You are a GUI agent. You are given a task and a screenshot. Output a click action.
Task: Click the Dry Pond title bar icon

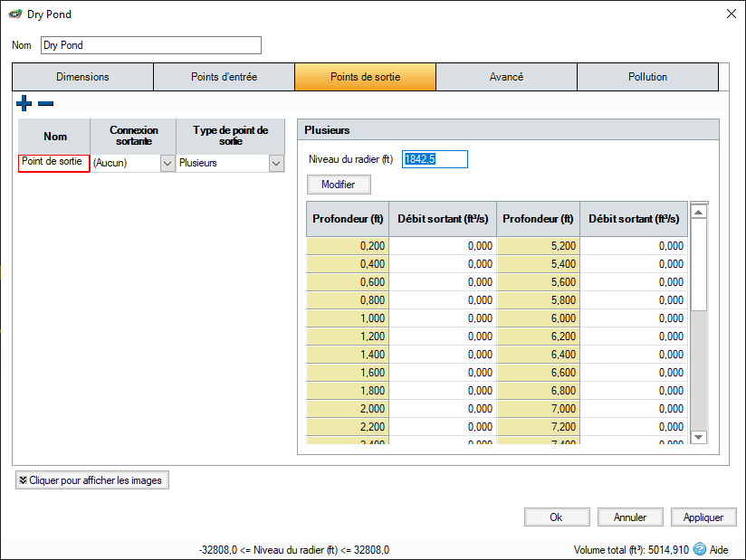(x=15, y=14)
